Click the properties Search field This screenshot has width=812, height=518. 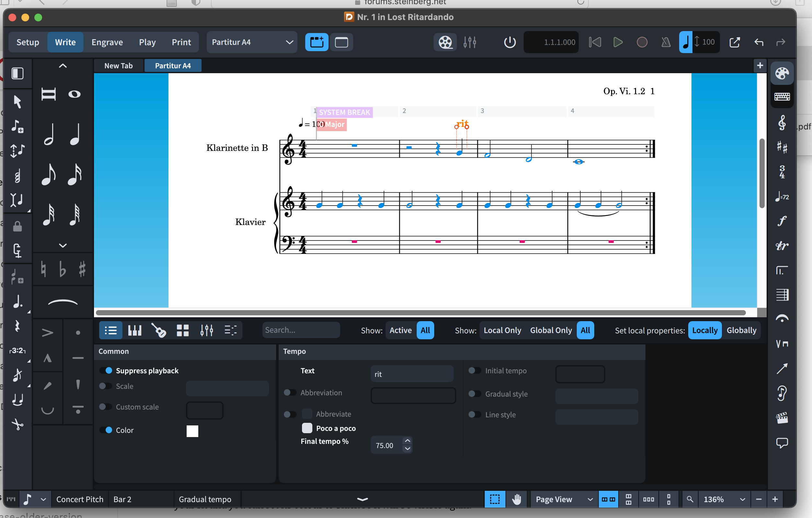click(x=301, y=330)
